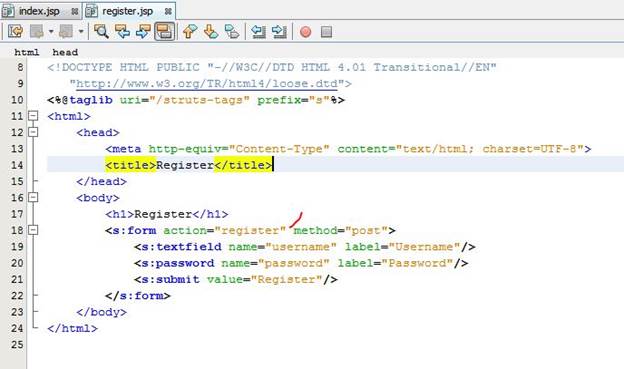Stop macro recording square button
The height and width of the screenshot is (369, 624).
click(x=326, y=31)
